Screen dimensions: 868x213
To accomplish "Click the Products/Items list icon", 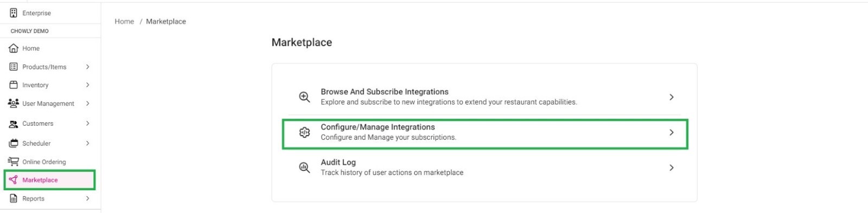I will point(14,67).
